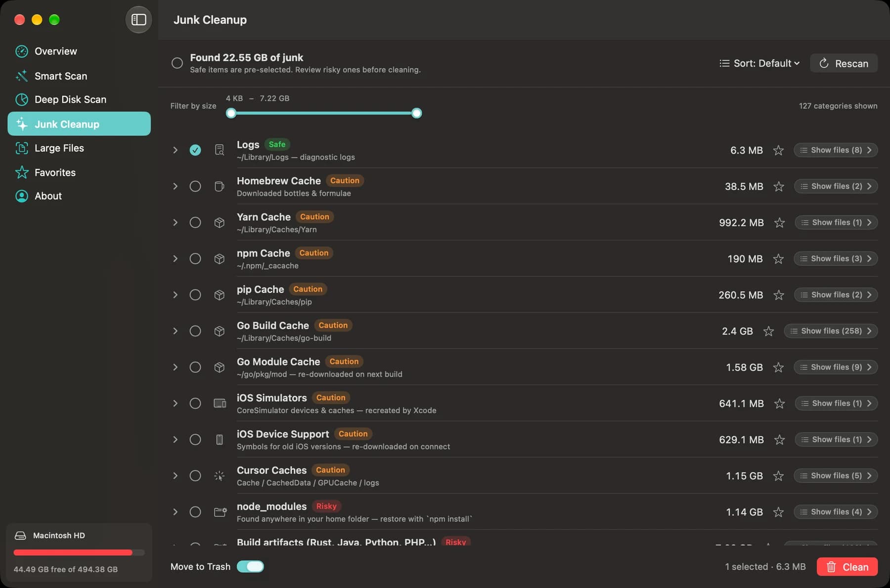The height and width of the screenshot is (588, 890).
Task: Open the About sidebar item
Action: click(79, 196)
